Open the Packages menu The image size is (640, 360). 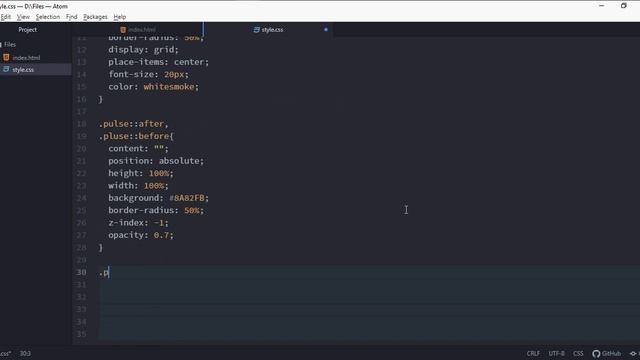pos(95,17)
